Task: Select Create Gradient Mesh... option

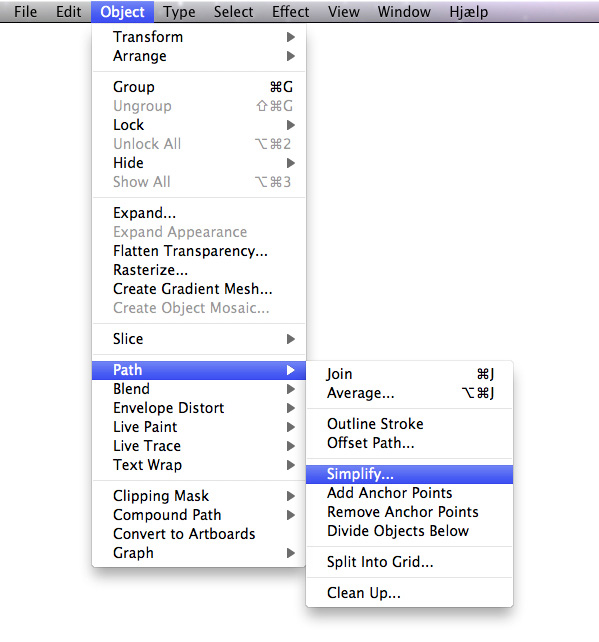Action: pos(199,289)
